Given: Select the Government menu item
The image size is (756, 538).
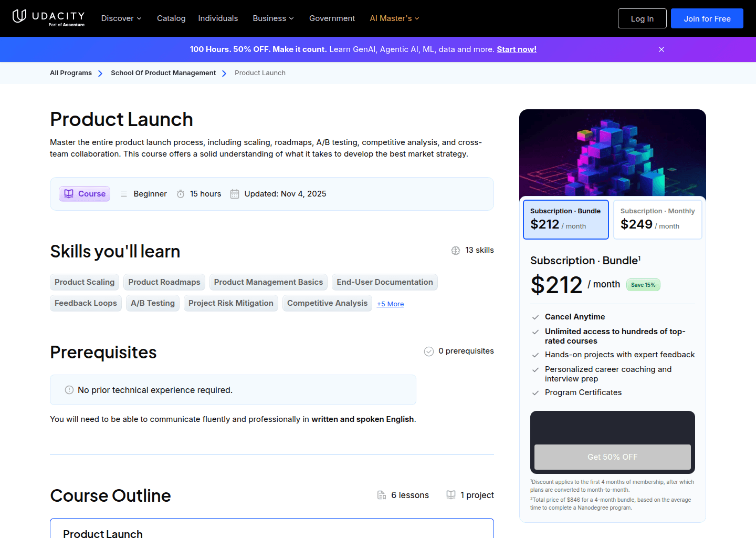Looking at the screenshot, I should [332, 18].
